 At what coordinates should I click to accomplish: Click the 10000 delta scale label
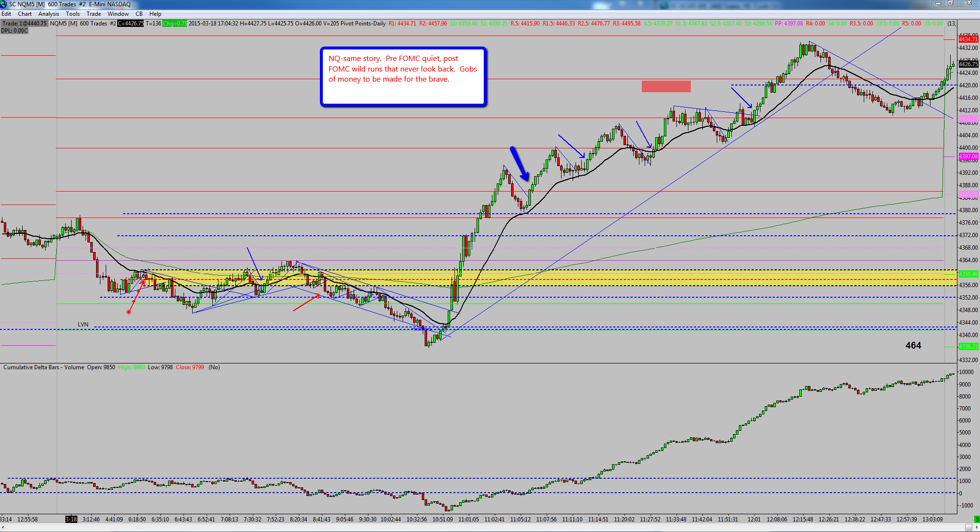[x=966, y=372]
